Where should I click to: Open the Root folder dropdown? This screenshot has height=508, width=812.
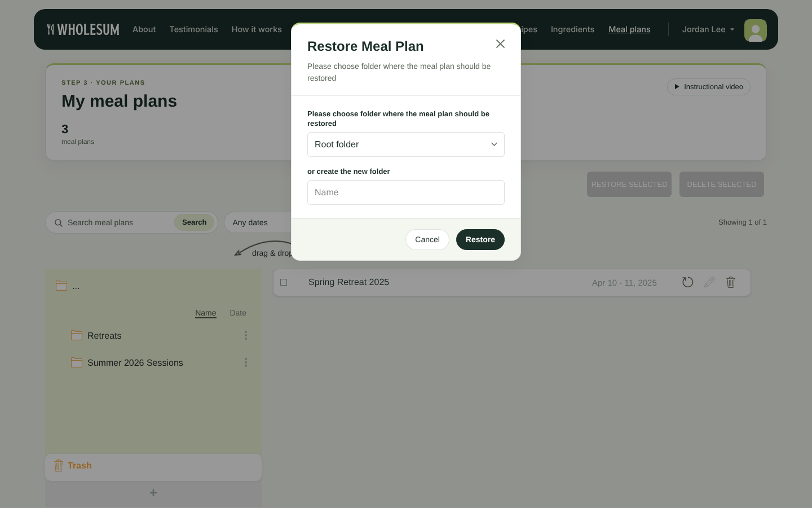click(406, 144)
